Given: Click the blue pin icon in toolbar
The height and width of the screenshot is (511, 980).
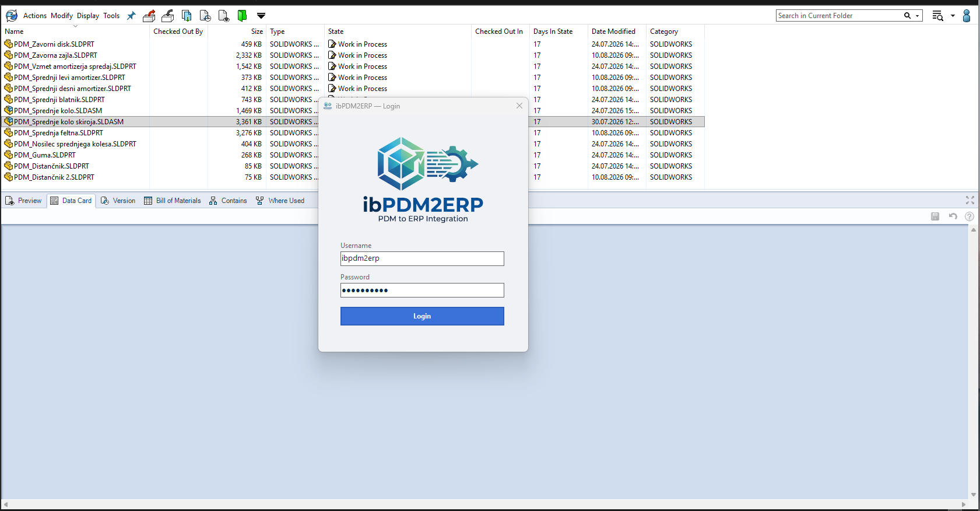Looking at the screenshot, I should point(131,16).
